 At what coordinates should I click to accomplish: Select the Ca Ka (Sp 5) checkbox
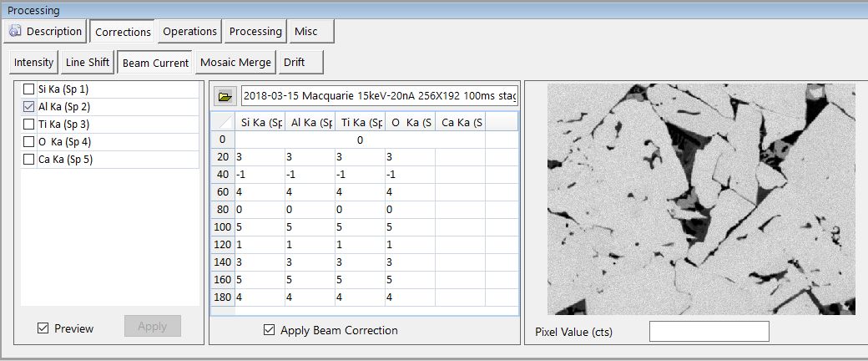29,160
